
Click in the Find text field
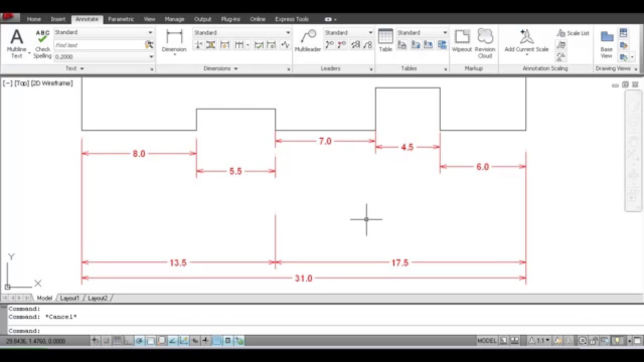(99, 45)
